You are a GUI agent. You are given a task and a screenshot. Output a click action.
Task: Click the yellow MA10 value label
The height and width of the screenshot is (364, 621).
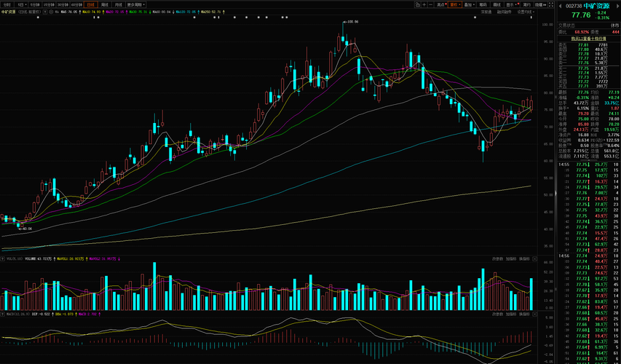(92, 12)
